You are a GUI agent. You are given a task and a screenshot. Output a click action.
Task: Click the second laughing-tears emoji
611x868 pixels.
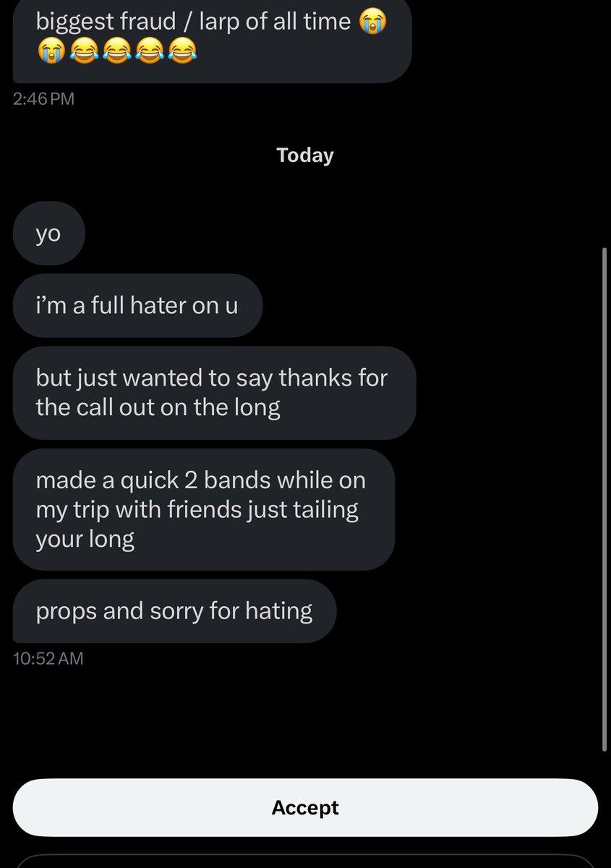click(x=116, y=51)
